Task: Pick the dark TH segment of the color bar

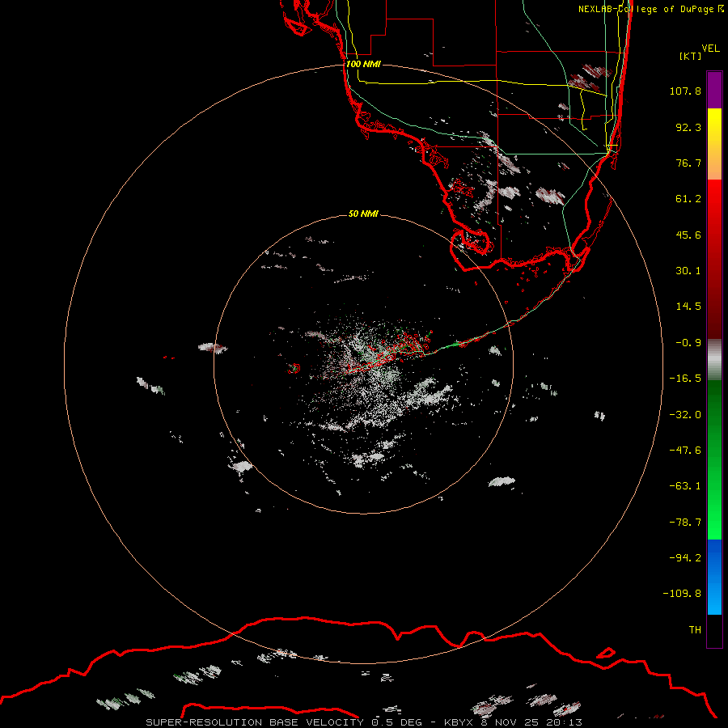Action: click(714, 631)
